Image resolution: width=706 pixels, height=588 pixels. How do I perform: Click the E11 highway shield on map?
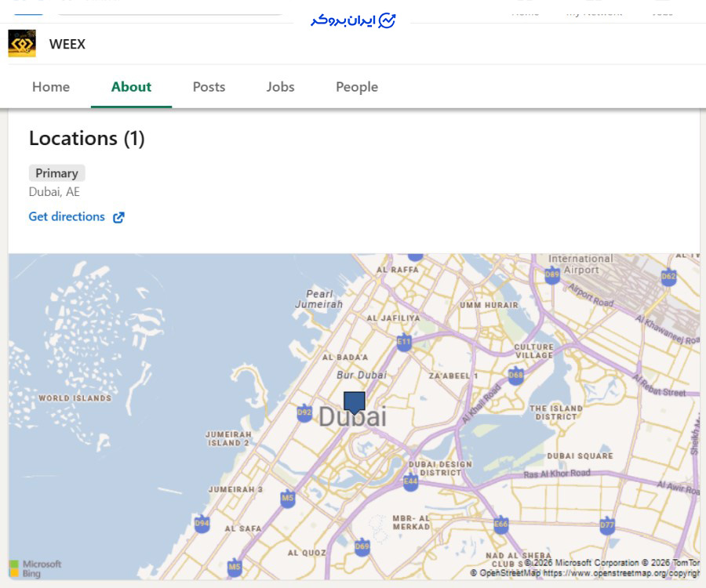(404, 342)
